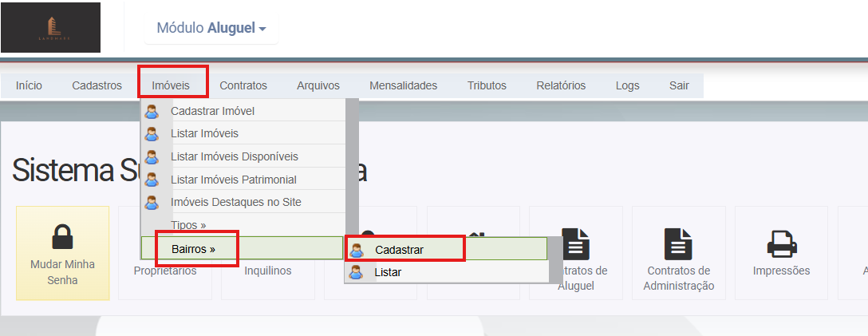Click the user icon beside Cadastrar Imóvel

(x=152, y=111)
